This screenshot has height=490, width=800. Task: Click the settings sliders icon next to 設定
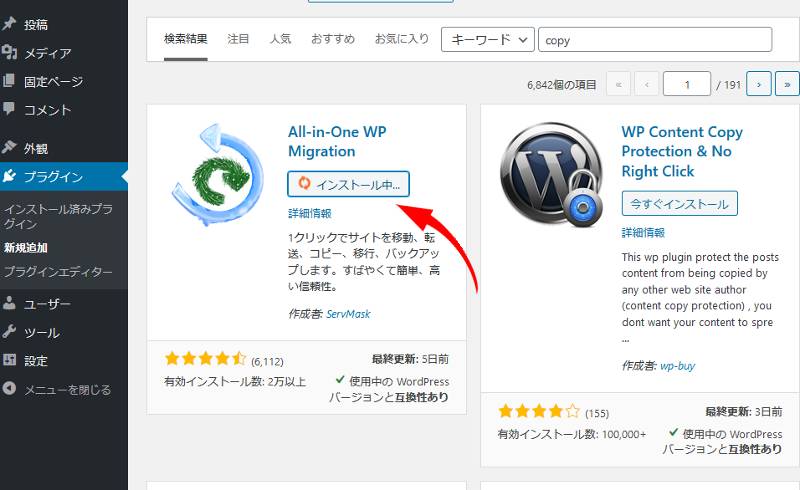coord(9,360)
